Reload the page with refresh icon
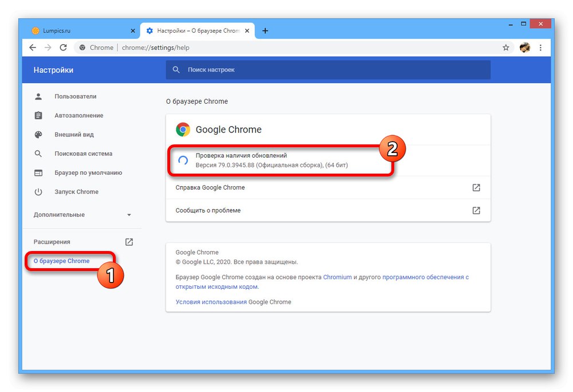The width and height of the screenshot is (573, 392). [x=63, y=48]
